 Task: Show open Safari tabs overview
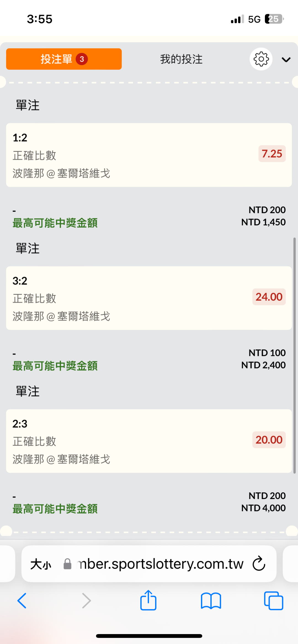tap(273, 601)
